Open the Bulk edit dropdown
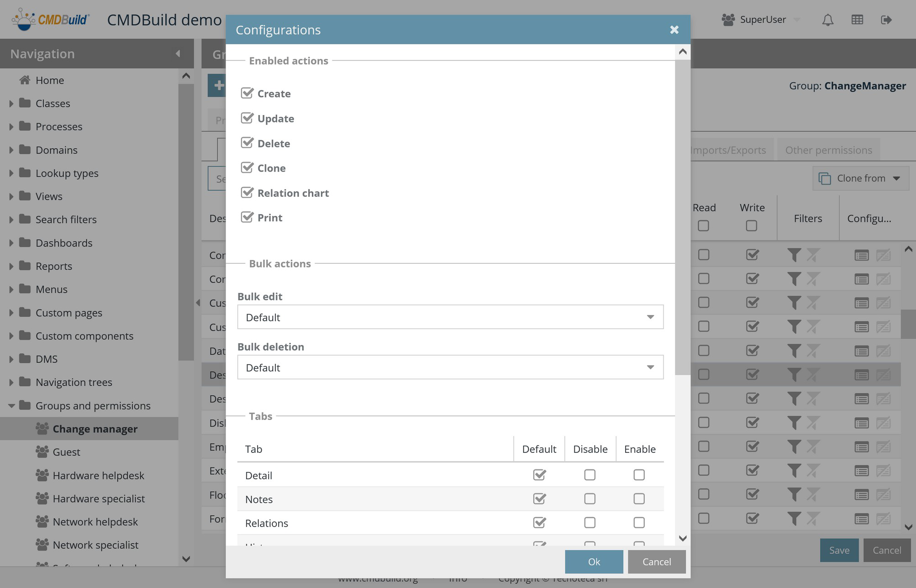This screenshot has width=916, height=588. [x=450, y=317]
